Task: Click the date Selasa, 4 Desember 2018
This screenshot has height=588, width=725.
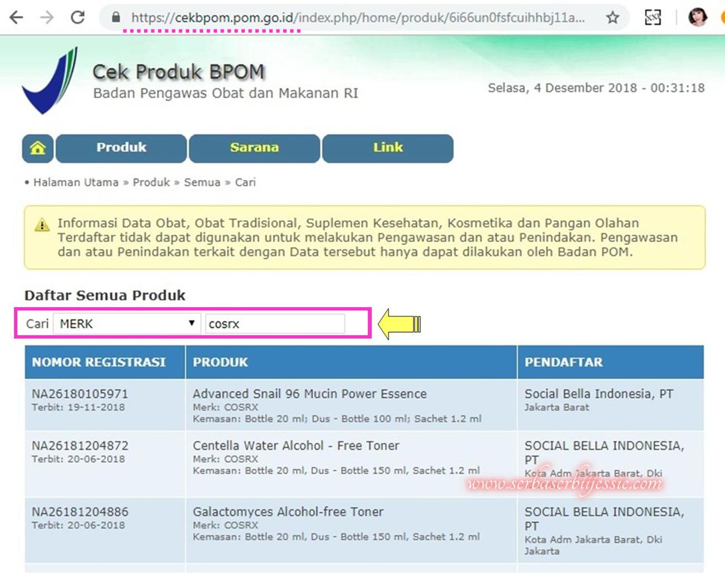Action: 562,88
